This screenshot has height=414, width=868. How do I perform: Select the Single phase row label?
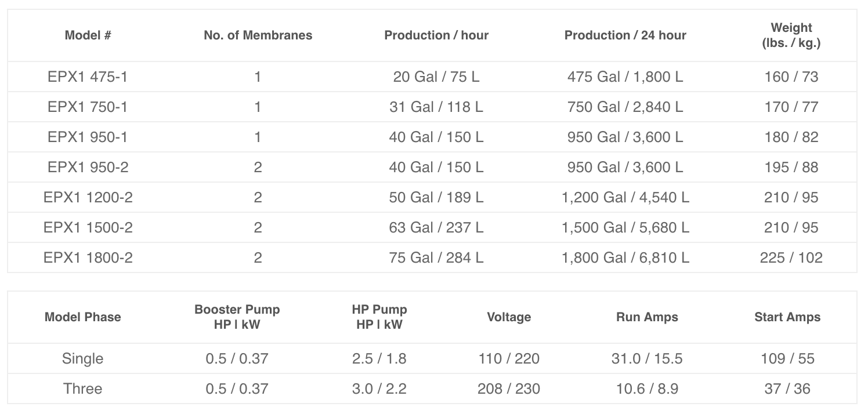(x=83, y=358)
